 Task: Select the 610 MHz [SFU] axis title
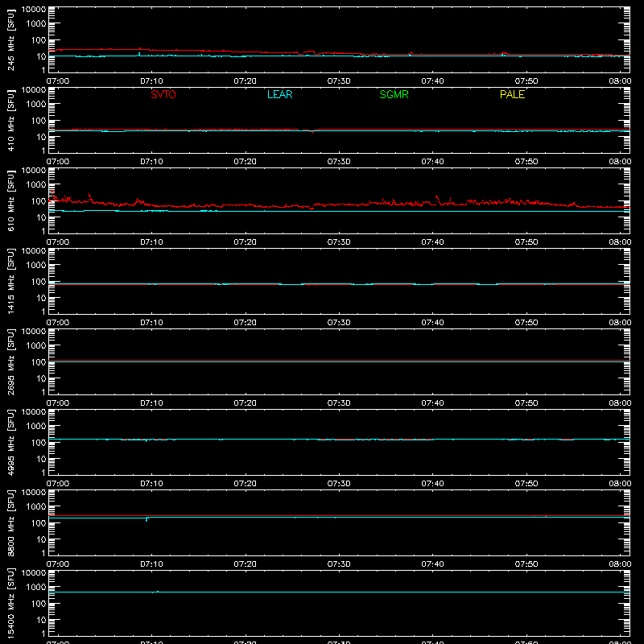click(x=10, y=200)
